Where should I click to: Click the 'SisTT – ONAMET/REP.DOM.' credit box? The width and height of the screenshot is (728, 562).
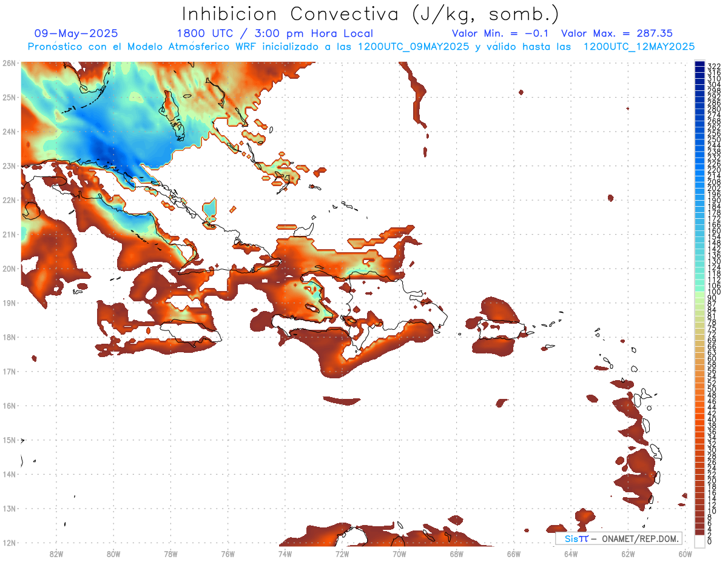619,538
